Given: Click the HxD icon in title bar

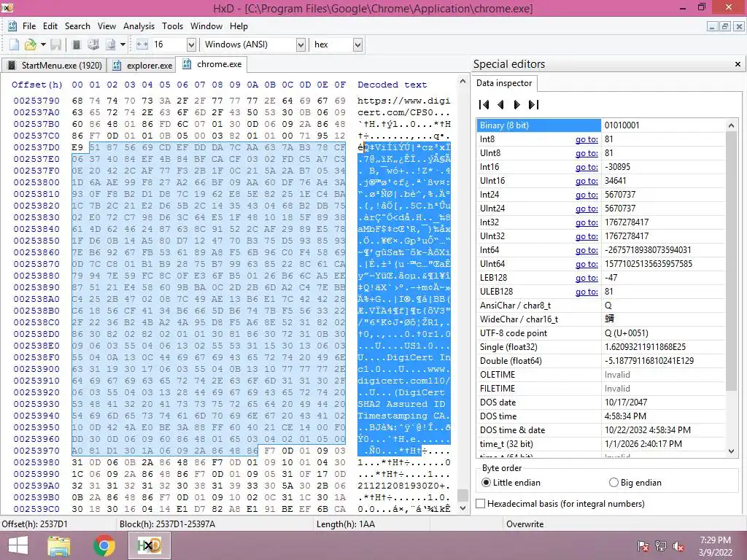Looking at the screenshot, I should pos(7,7).
